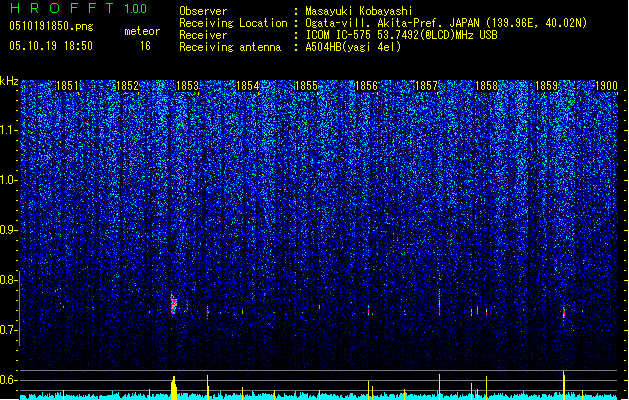Click the kHz axis unit label
The width and height of the screenshot is (629, 400).
[x=9, y=81]
